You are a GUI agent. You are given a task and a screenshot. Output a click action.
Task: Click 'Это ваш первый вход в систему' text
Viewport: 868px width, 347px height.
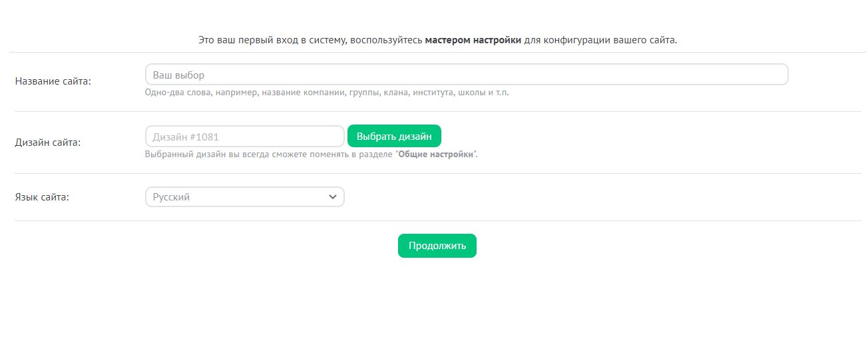tap(272, 40)
